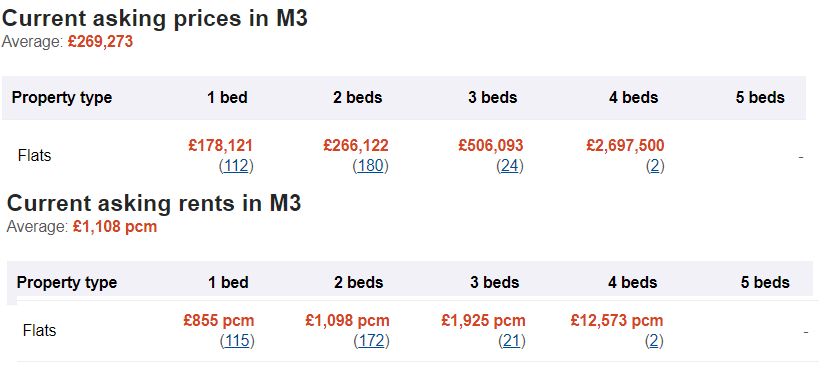Open the 2 four-bed flats for sale link
This screenshot has height=376, width=824.
pos(655,167)
